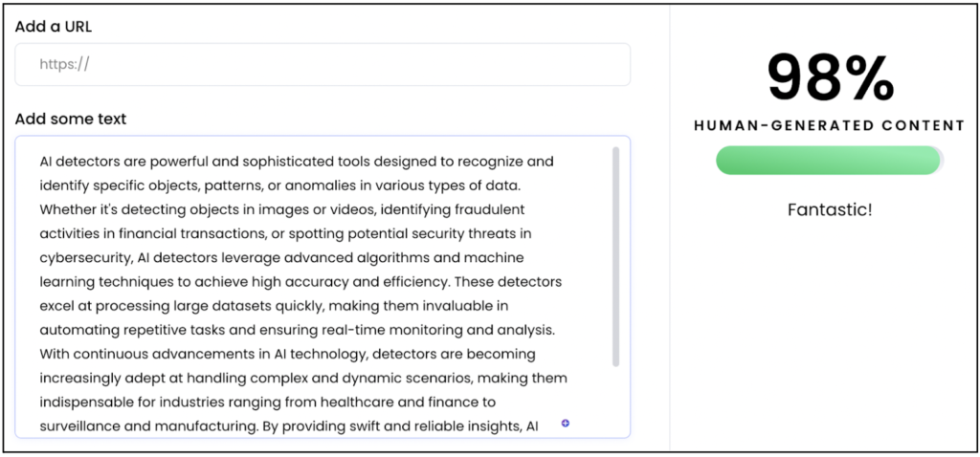The width and height of the screenshot is (980, 457).
Task: Click the 98% score heading
Action: tap(830, 77)
